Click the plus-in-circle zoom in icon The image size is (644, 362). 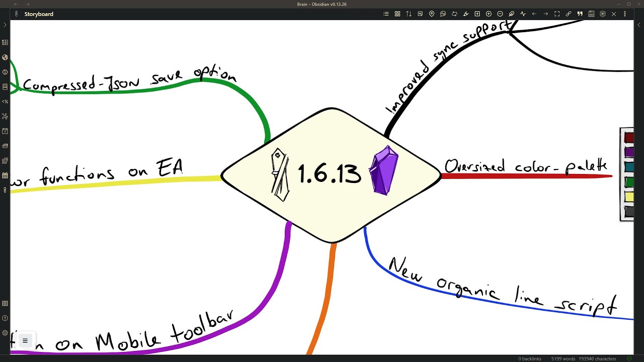pyautogui.click(x=489, y=14)
